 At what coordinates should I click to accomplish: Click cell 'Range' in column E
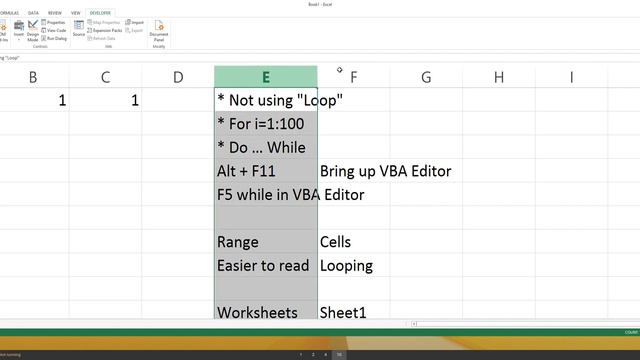266,242
